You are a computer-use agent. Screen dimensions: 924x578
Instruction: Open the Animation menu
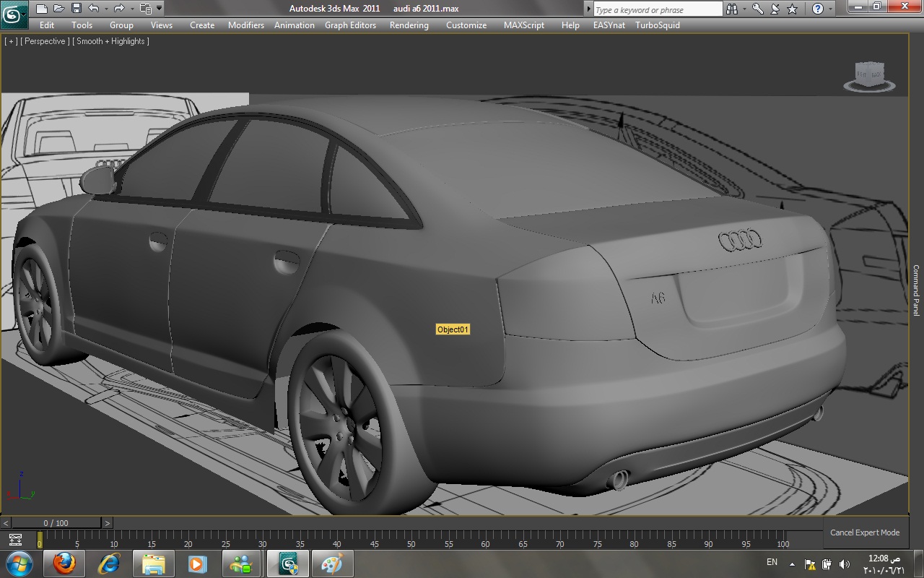pos(295,25)
